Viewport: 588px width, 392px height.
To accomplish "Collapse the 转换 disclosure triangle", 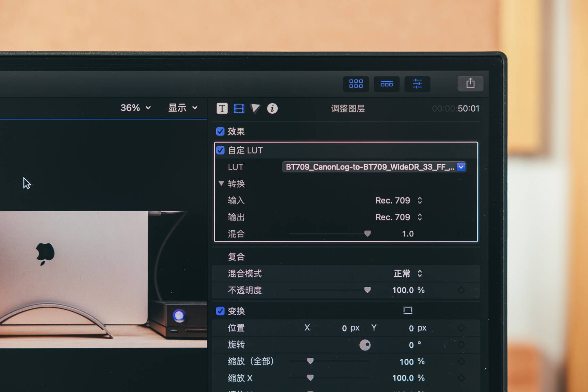I will click(221, 183).
